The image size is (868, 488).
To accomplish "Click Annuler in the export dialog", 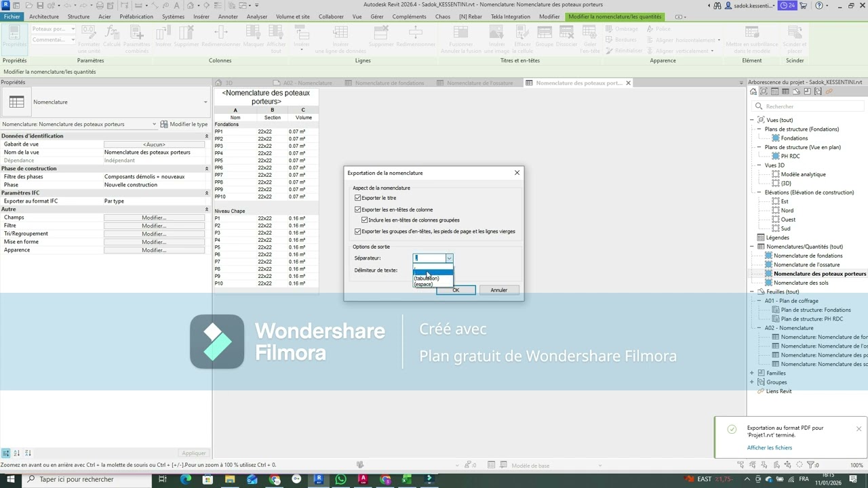I will click(499, 290).
